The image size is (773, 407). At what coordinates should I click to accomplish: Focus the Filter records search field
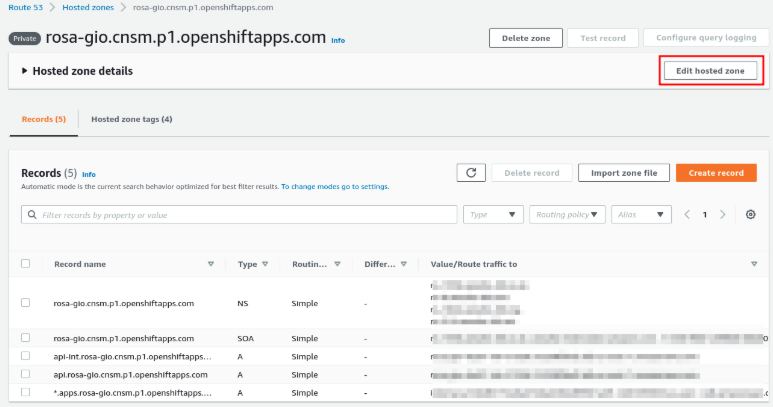(x=239, y=214)
